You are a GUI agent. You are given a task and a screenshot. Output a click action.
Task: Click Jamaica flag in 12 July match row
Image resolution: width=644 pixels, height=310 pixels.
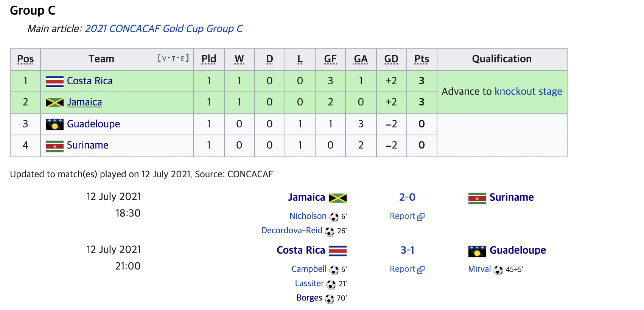pyautogui.click(x=338, y=198)
